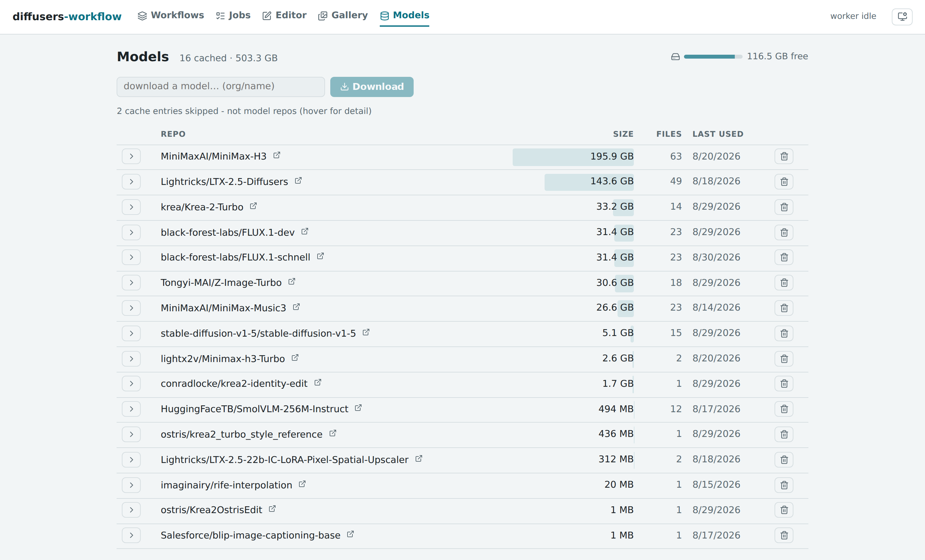Expand black-forest-labs/FLUX.1-schnell row

point(131,258)
